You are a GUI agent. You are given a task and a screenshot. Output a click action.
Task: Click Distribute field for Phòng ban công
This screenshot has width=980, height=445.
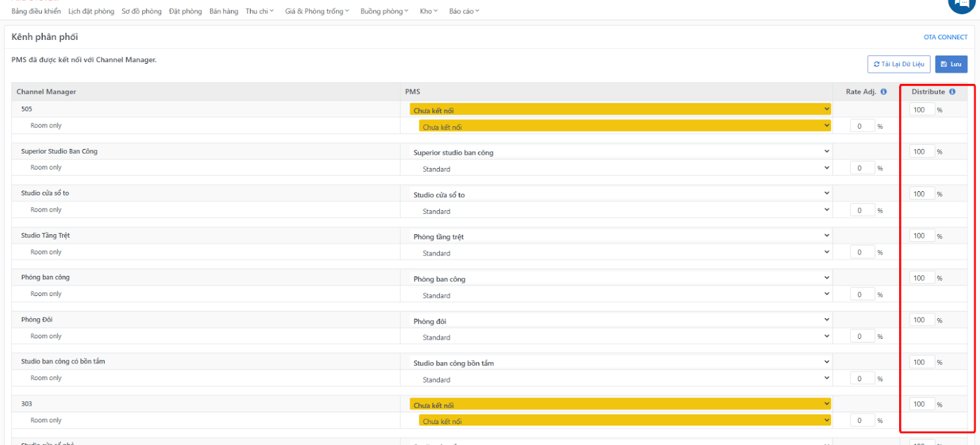tap(922, 278)
